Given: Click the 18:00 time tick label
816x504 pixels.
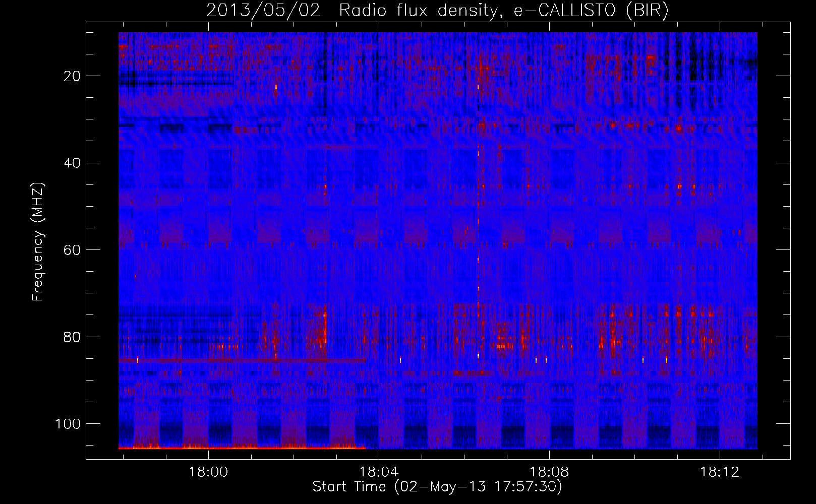Looking at the screenshot, I should point(208,472).
